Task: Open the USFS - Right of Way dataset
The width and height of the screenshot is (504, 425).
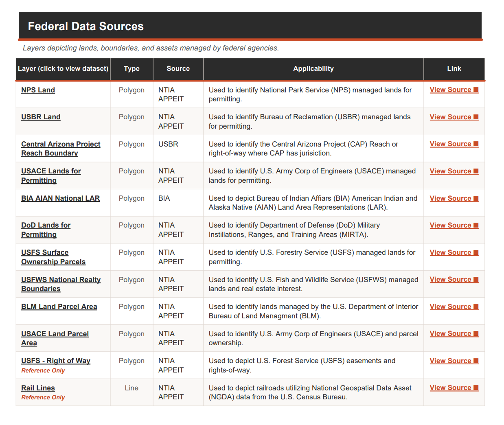Action: [56, 361]
